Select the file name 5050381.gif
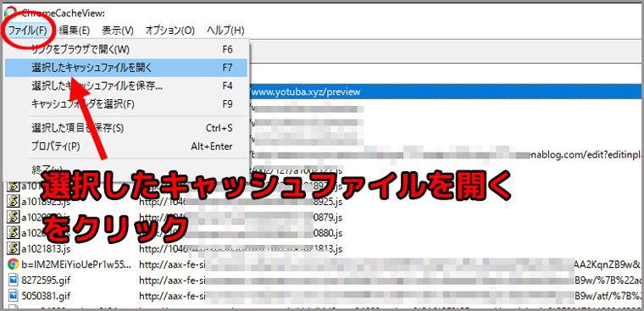This screenshot has width=644, height=311. pos(45,296)
